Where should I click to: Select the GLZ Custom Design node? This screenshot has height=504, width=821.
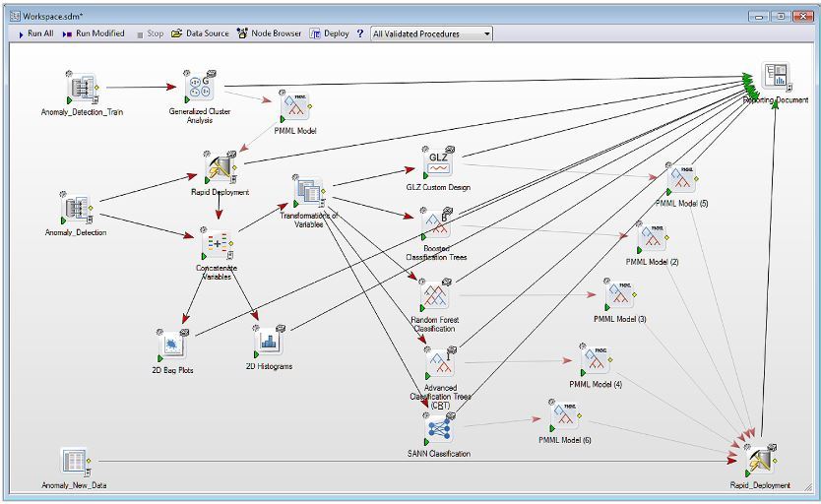pos(438,162)
